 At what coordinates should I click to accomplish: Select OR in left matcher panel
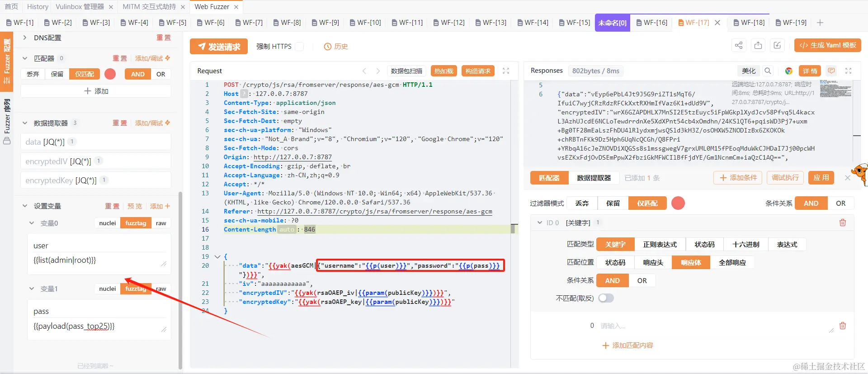(x=161, y=74)
